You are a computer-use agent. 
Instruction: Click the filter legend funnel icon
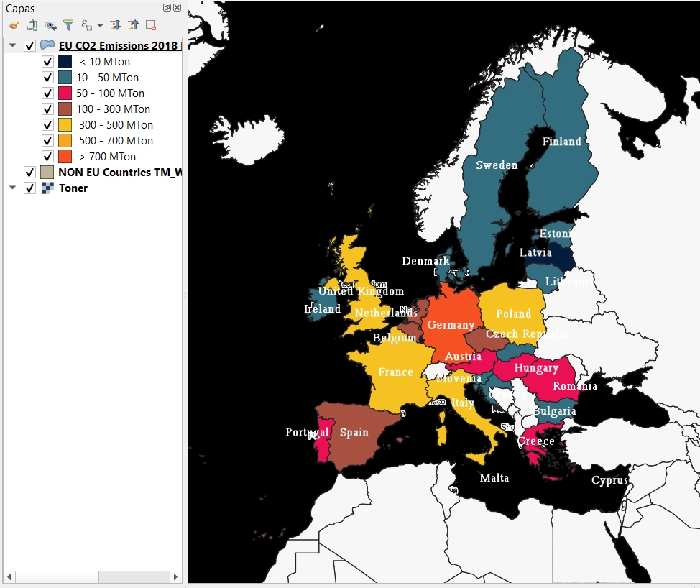tap(68, 25)
